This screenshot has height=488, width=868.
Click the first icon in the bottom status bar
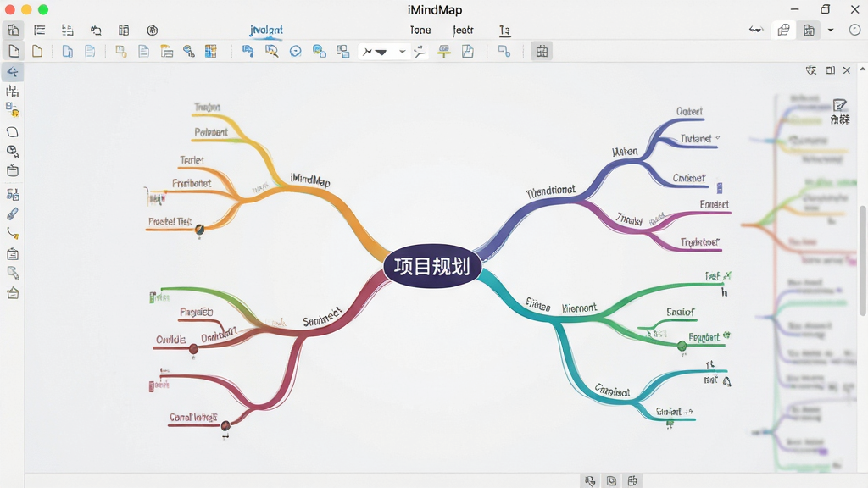[590, 480]
